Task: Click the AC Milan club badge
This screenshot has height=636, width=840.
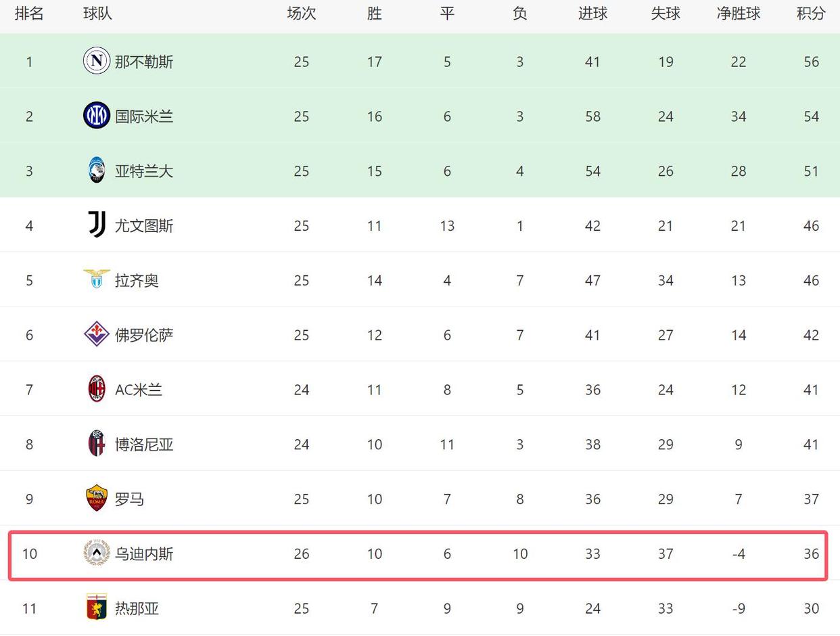Action: click(x=97, y=389)
